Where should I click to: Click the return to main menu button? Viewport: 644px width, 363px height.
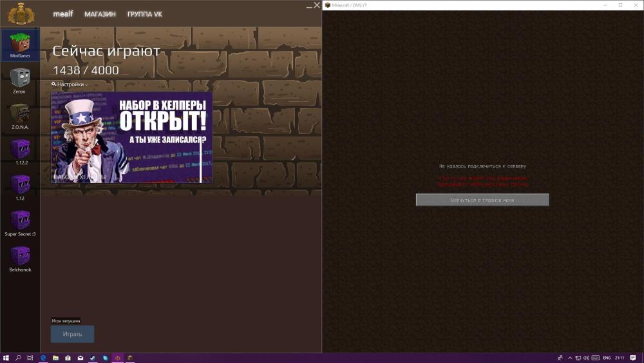[482, 201]
